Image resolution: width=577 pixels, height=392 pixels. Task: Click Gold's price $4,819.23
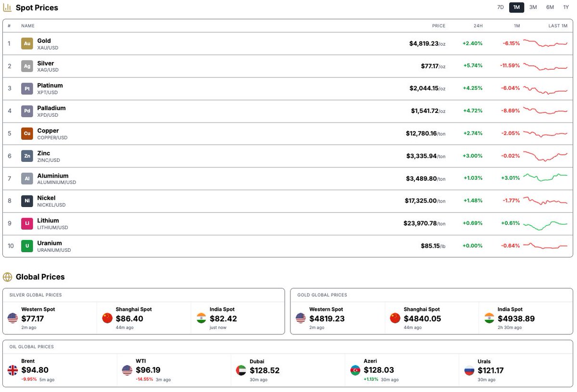pos(424,44)
